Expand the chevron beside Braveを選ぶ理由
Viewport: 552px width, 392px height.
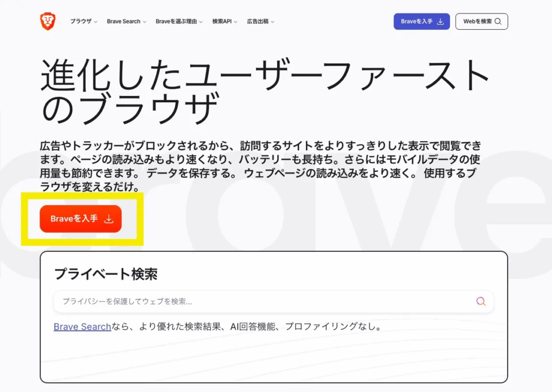pyautogui.click(x=201, y=22)
